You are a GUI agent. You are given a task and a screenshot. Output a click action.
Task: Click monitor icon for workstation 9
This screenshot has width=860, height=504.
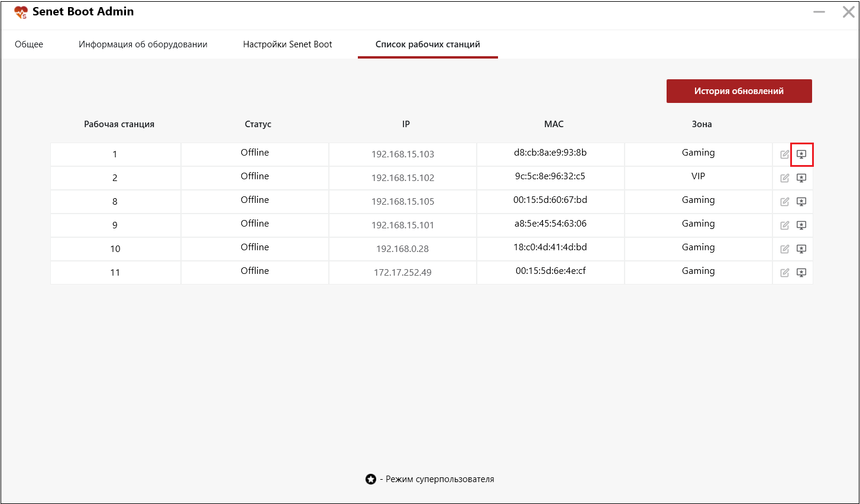[801, 225]
